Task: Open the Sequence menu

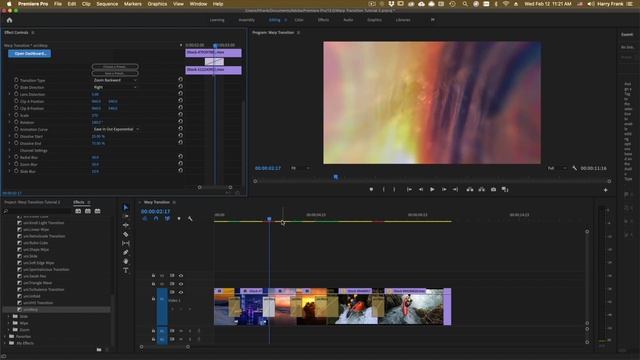Action: (107, 4)
